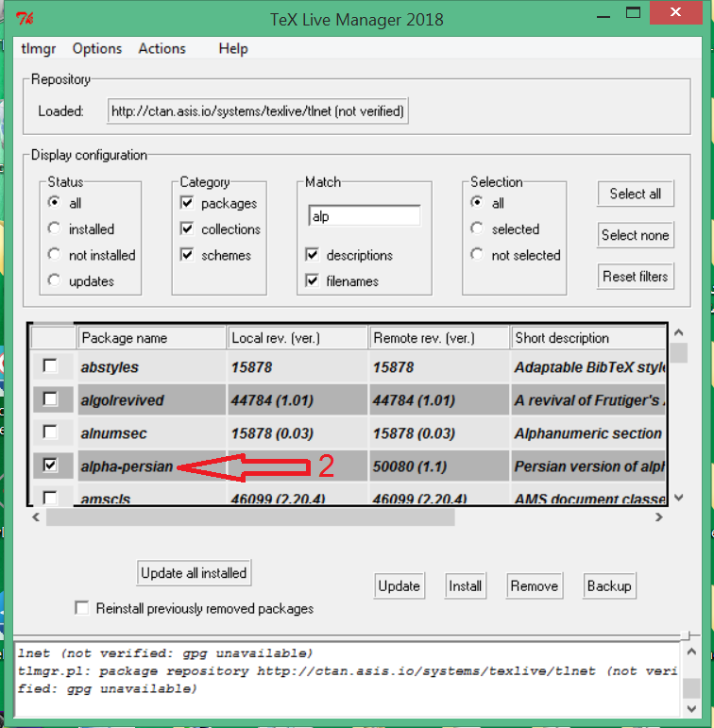714x728 pixels.
Task: Toggle the descriptions match checkbox
Action: 313,254
